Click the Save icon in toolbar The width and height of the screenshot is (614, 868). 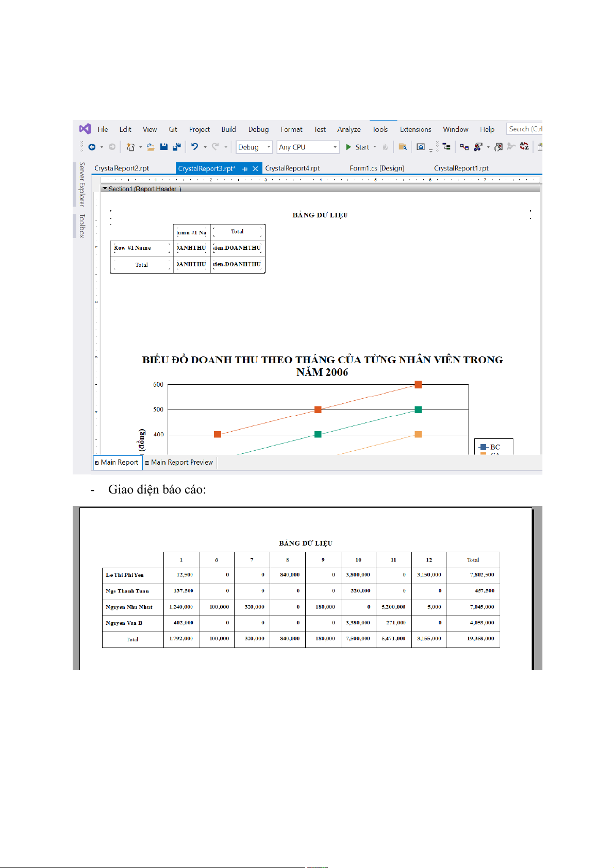(164, 147)
